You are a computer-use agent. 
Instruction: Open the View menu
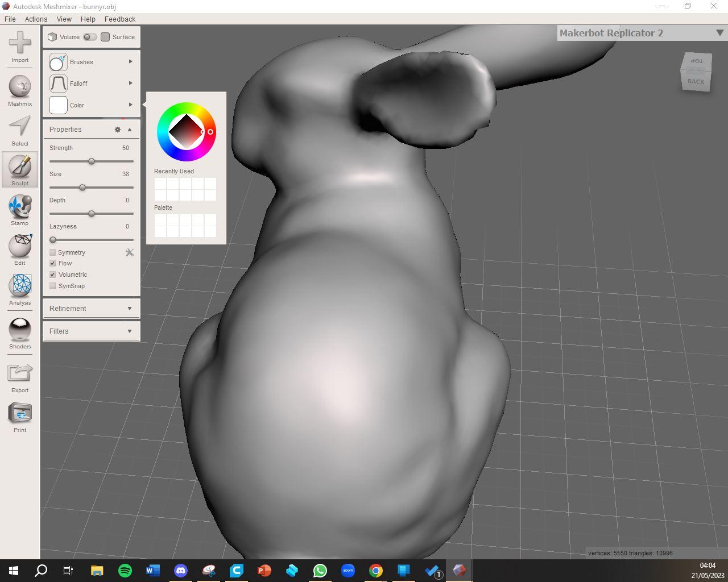point(64,19)
